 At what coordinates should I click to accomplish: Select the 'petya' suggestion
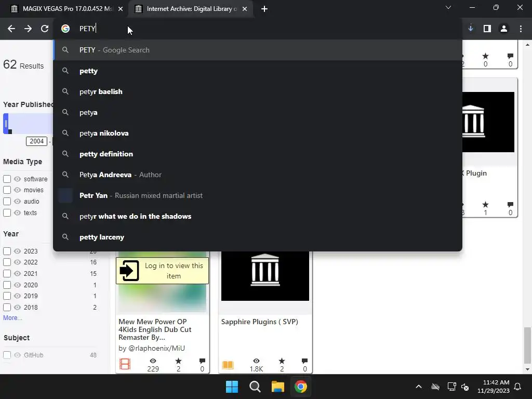click(x=258, y=112)
